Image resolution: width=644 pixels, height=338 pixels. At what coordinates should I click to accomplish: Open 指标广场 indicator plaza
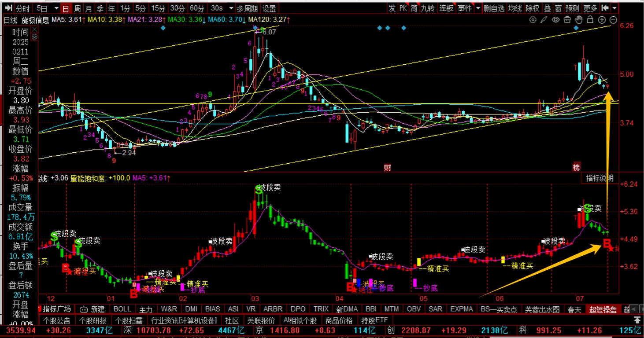(57, 309)
